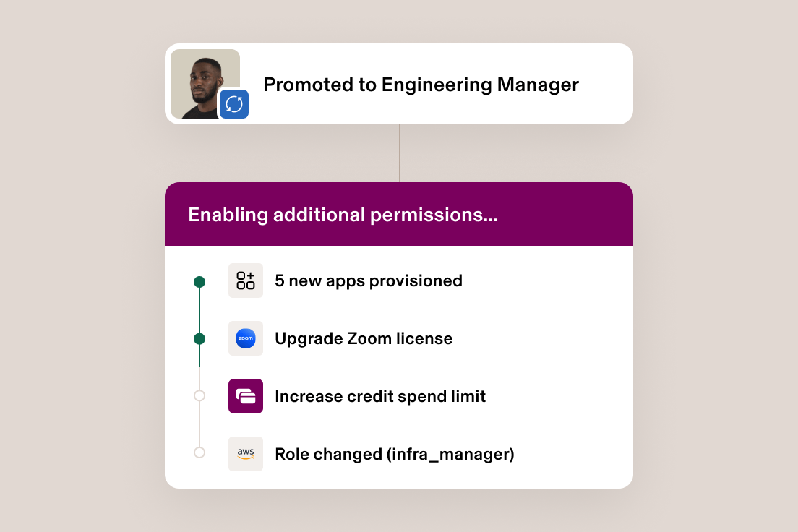The height and width of the screenshot is (532, 798).
Task: Toggle the green dot beside Zoom upgrade
Action: (199, 338)
